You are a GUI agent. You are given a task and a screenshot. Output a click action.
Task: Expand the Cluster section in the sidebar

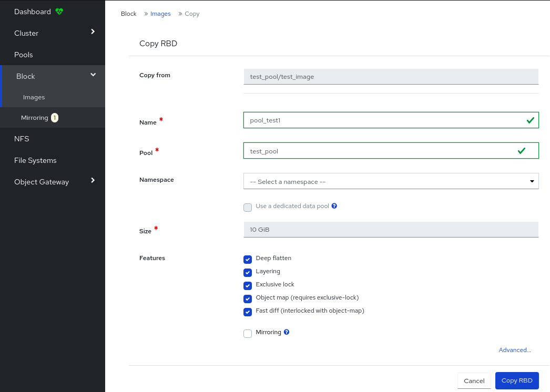click(53, 33)
